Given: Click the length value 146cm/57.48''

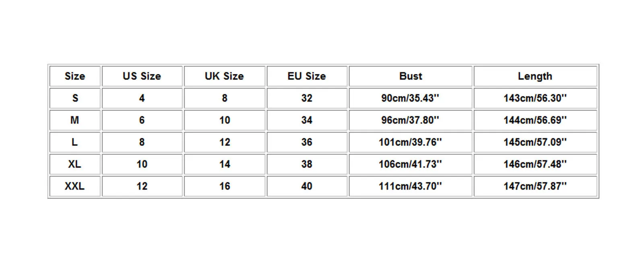Looking at the screenshot, I should (x=535, y=164).
